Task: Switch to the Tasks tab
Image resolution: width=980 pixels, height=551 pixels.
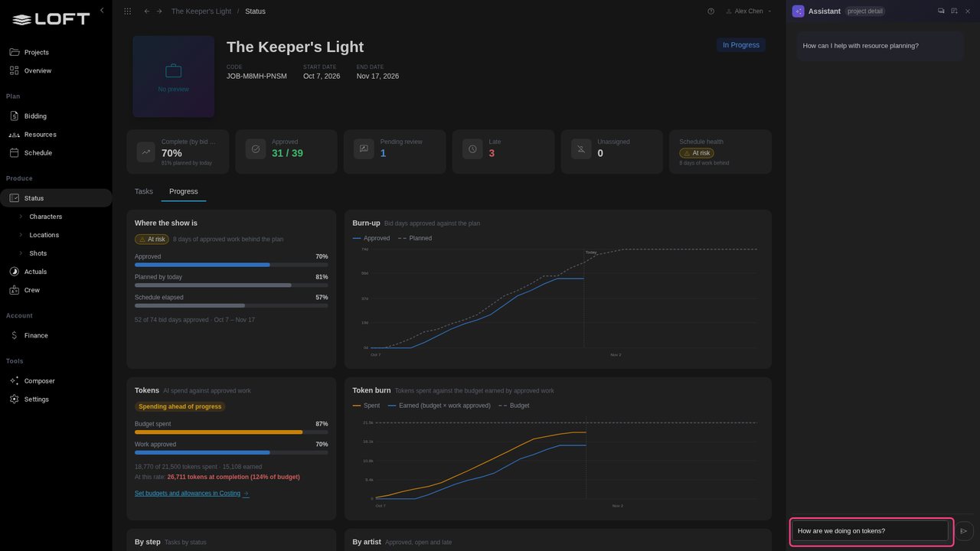Action: (144, 191)
